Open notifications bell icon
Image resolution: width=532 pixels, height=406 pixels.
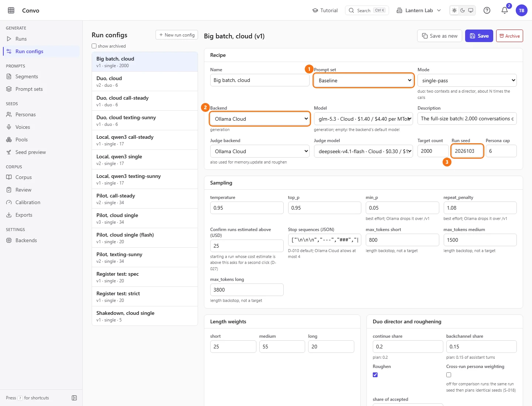pyautogui.click(x=505, y=10)
